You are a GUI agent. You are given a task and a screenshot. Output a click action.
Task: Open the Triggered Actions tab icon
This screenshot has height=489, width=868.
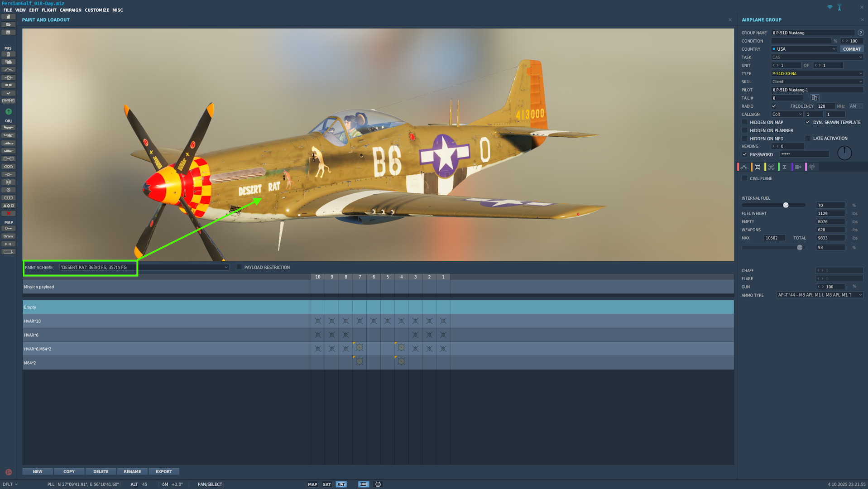771,167
